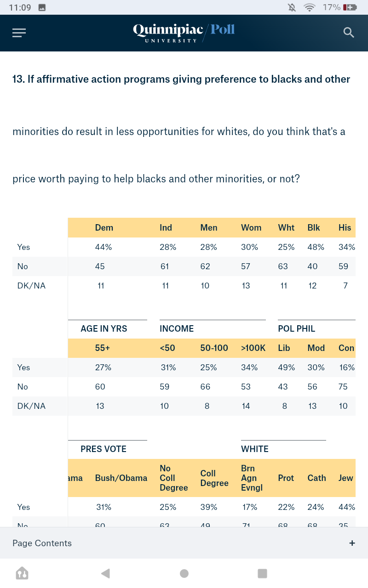Tap the accessibility shortcut icon in navigation bar
The height and width of the screenshot is (588, 368).
(x=22, y=573)
